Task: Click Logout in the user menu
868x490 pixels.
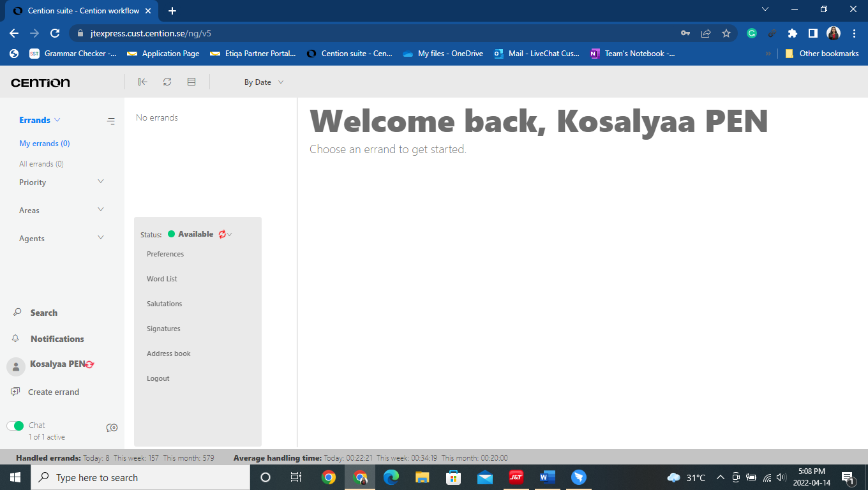Action: click(x=158, y=378)
